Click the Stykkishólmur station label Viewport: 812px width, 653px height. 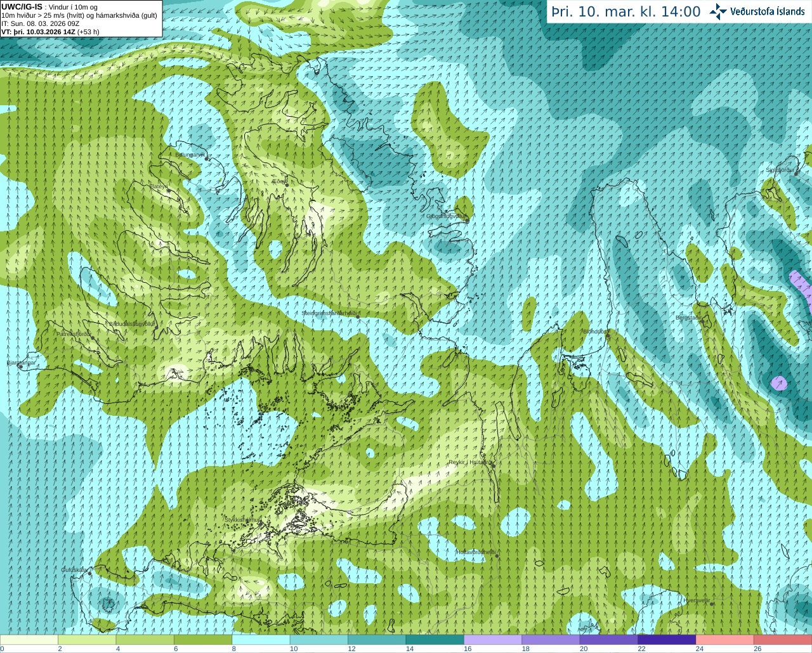[x=242, y=519]
